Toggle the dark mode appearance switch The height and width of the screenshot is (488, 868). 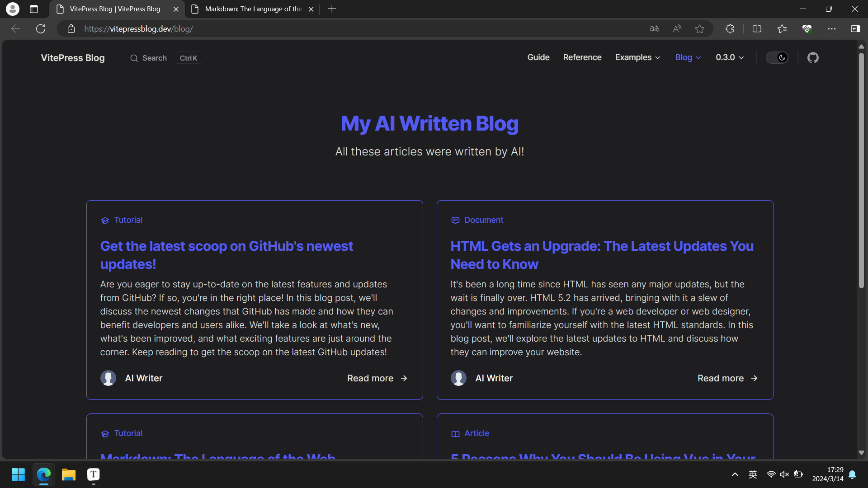(777, 58)
